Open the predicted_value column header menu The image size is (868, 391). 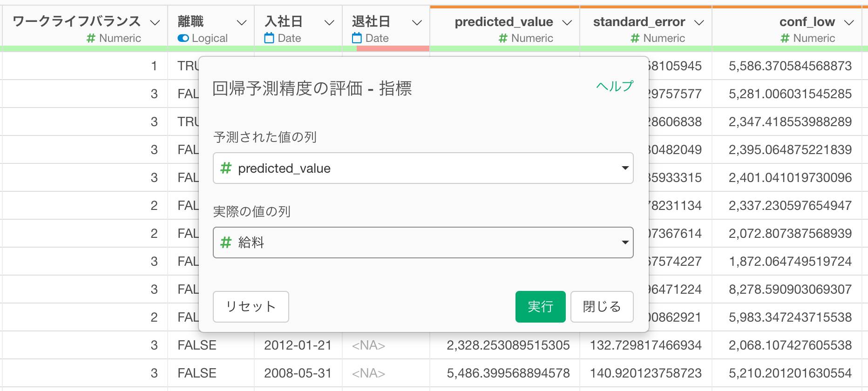point(567,22)
